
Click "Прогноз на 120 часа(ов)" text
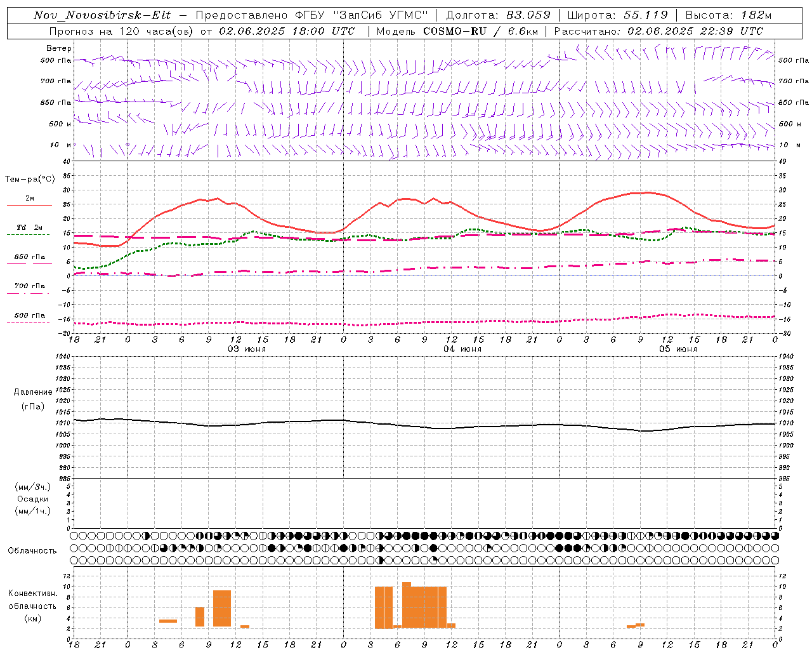click(122, 31)
